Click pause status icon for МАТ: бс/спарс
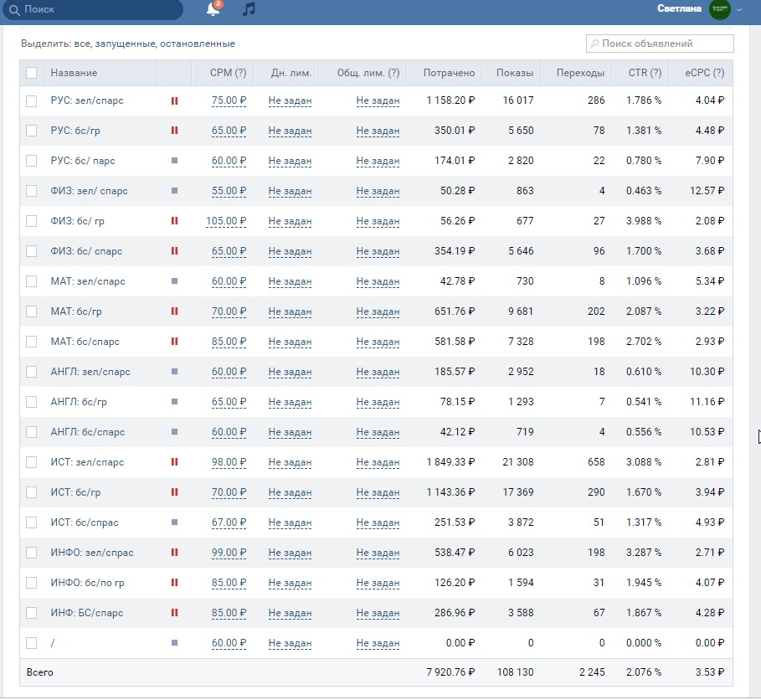The image size is (761, 700). (x=174, y=342)
